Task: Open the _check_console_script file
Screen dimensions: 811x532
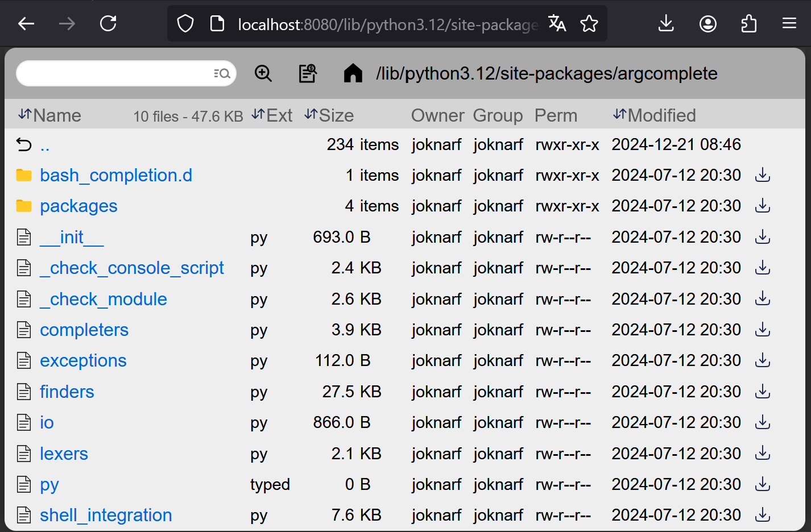Action: click(x=132, y=268)
